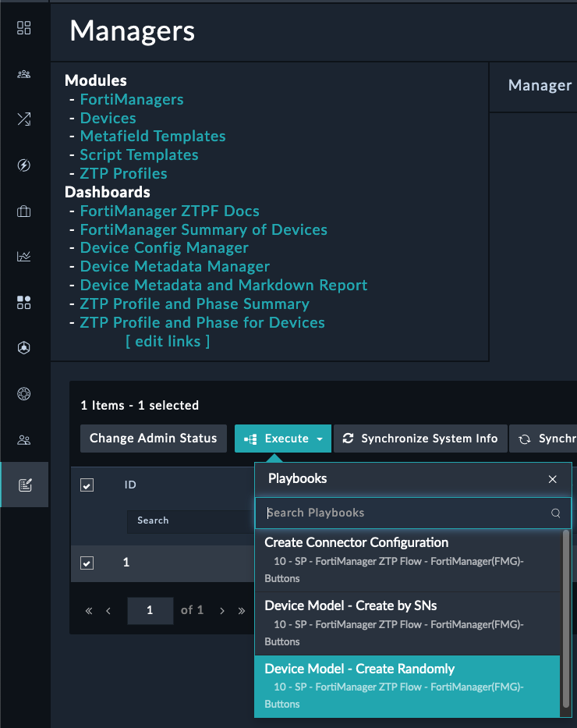Open the Devices module link
Screen dimensions: 577x728
[108, 118]
